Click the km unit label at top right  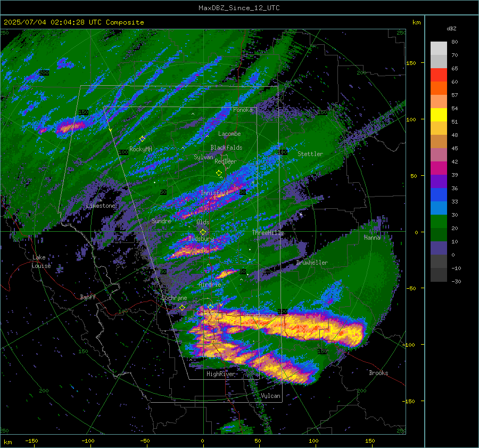(x=416, y=22)
